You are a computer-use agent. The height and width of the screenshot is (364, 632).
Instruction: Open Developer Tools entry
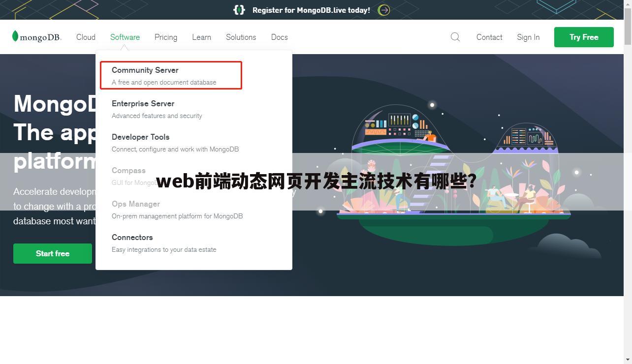click(140, 137)
